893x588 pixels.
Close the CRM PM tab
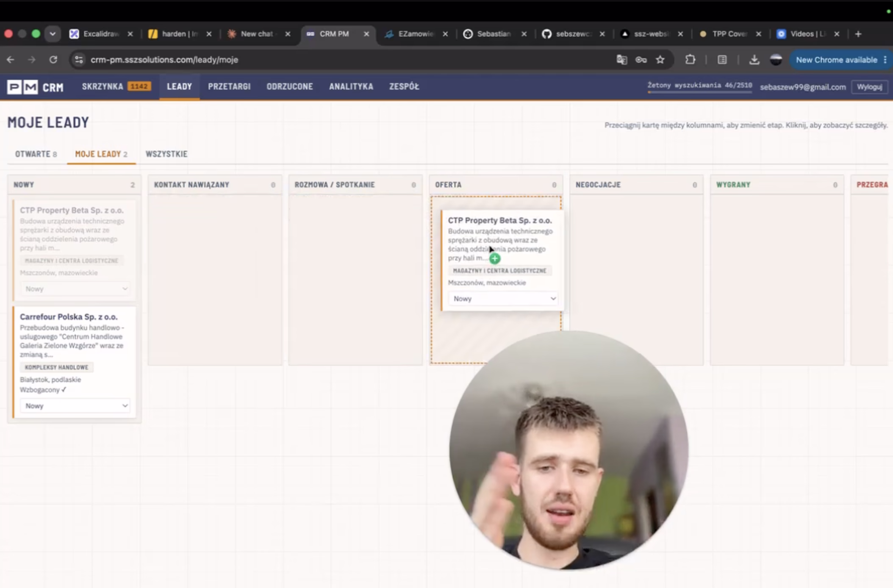366,34
